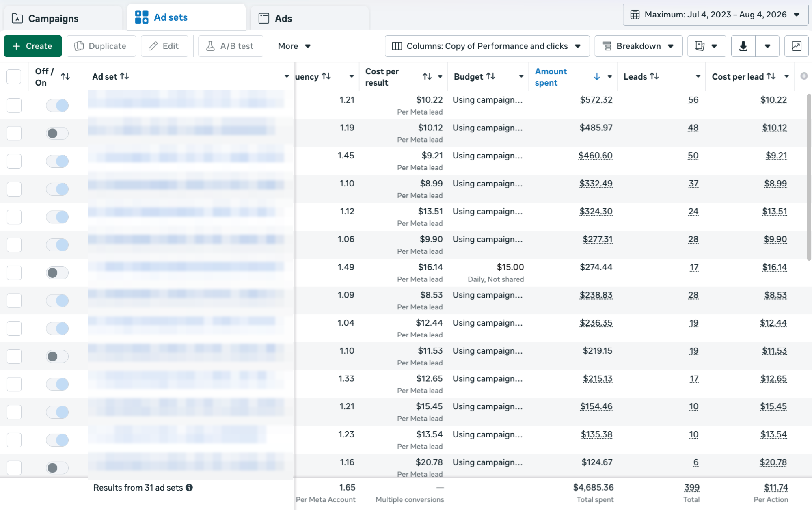This screenshot has height=510, width=812.
Task: Open the charts view icon button
Action: 796,46
